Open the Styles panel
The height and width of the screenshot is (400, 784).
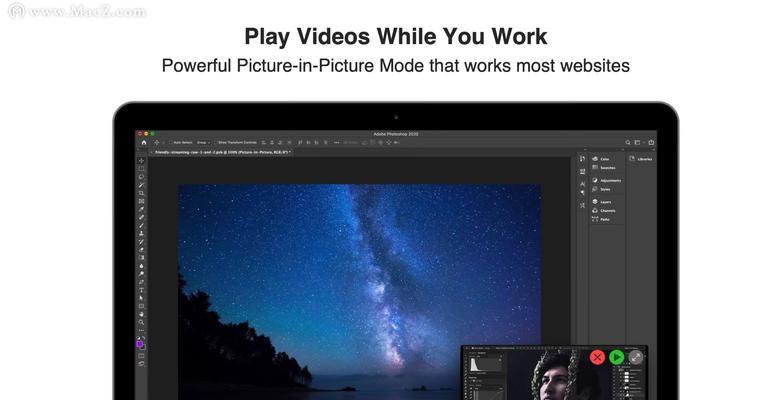click(x=602, y=190)
